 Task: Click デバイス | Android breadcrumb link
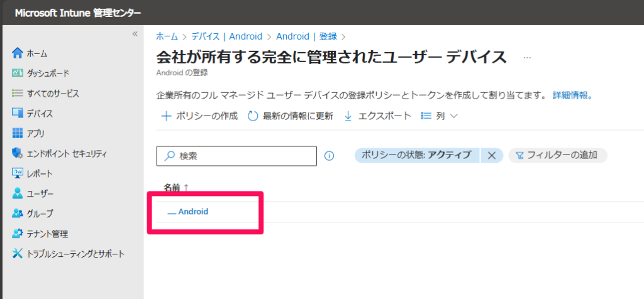coord(226,36)
